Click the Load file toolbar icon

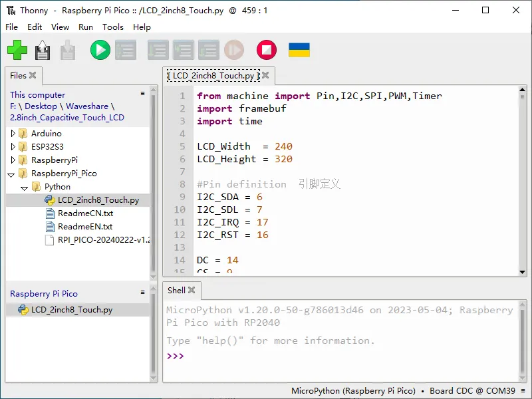[43, 50]
